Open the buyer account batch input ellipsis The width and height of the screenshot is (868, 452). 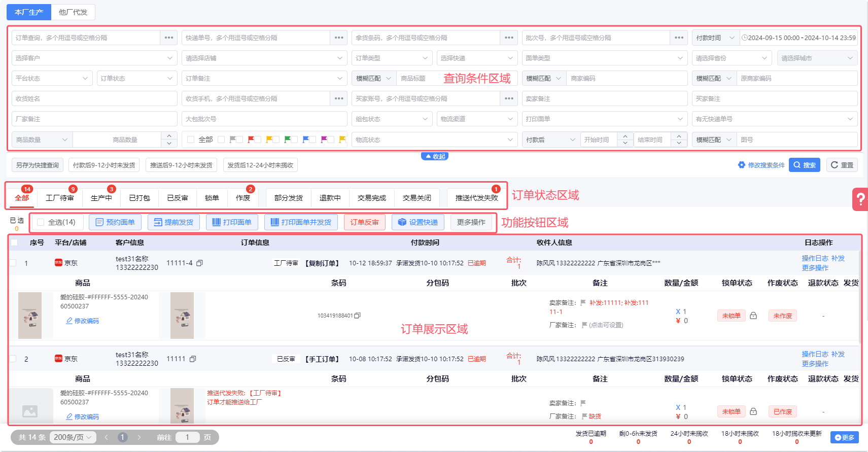point(509,98)
